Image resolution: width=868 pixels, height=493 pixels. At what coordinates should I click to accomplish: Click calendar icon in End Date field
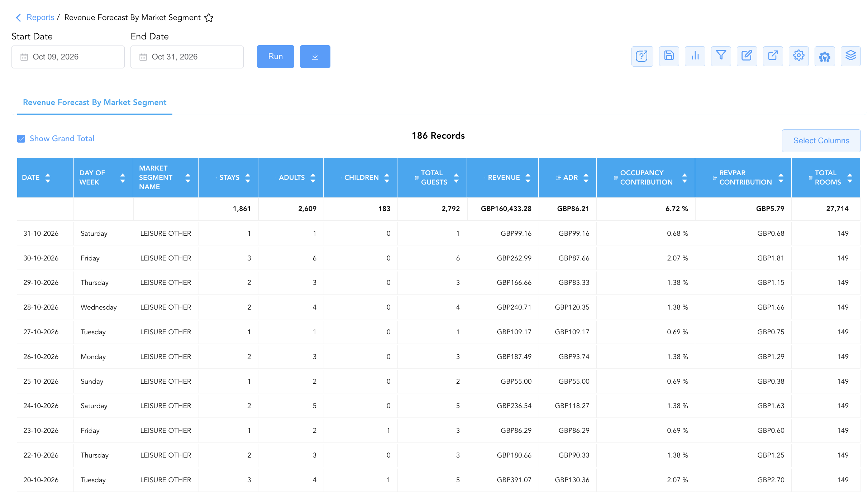[x=143, y=57]
